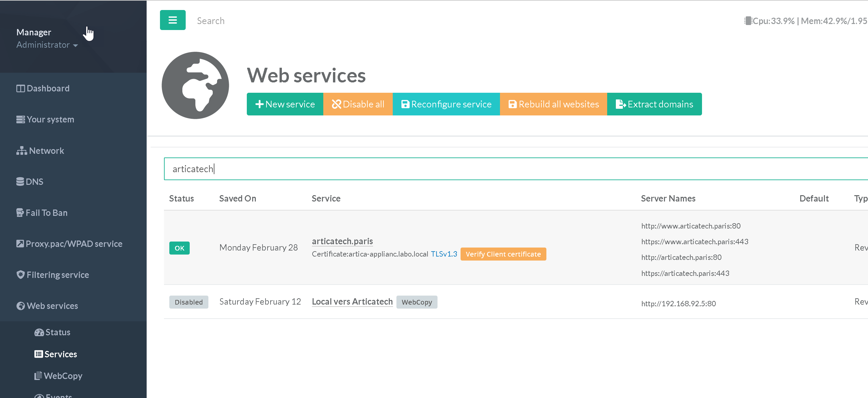Click the Fail To Ban icon
The height and width of the screenshot is (398, 868).
pos(20,213)
